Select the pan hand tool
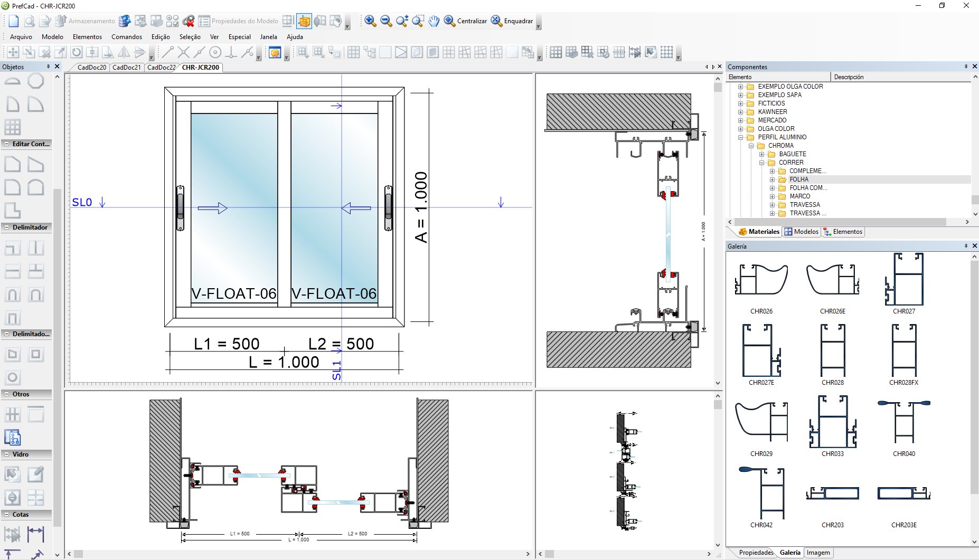 pos(434,21)
